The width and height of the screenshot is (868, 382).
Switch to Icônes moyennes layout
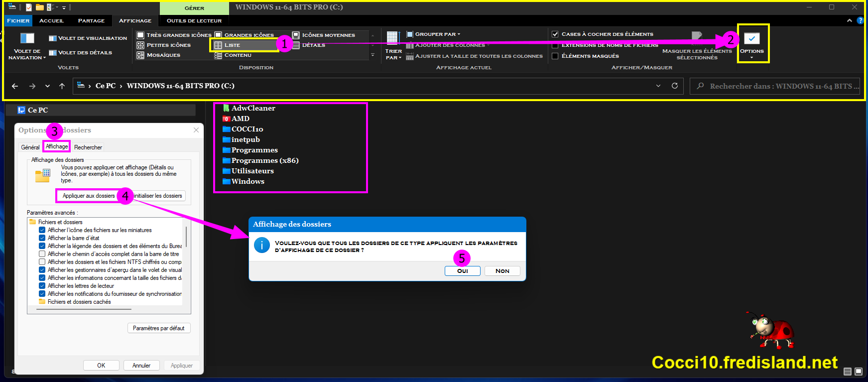point(324,35)
